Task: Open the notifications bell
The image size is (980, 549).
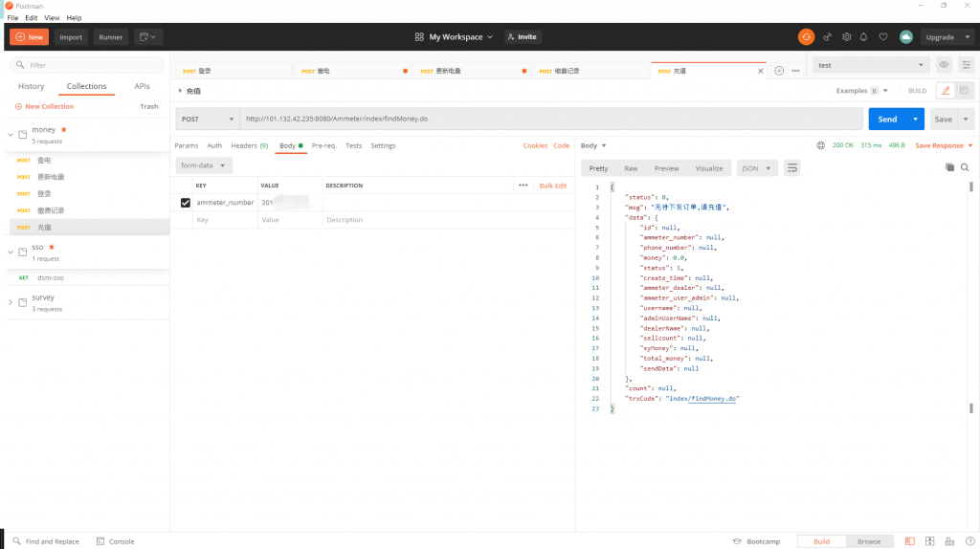Action: coord(864,37)
